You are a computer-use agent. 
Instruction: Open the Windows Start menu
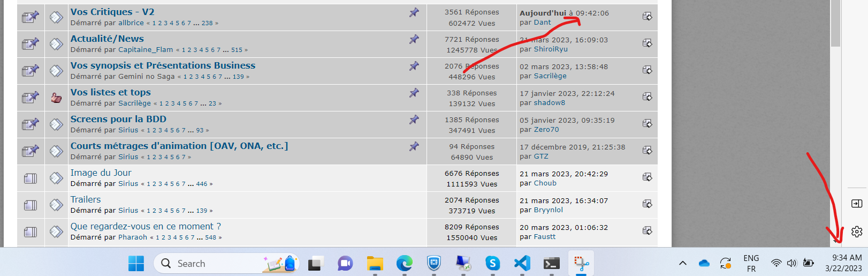136,263
